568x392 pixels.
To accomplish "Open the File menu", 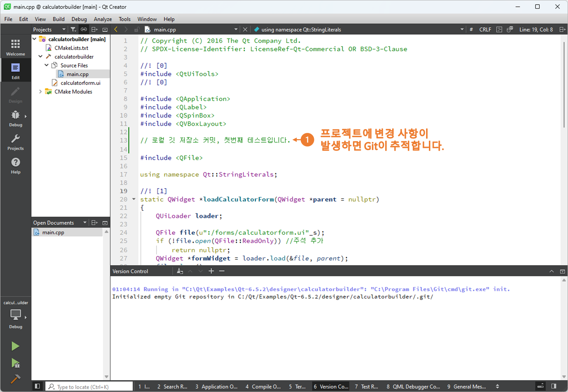I will tap(8, 19).
